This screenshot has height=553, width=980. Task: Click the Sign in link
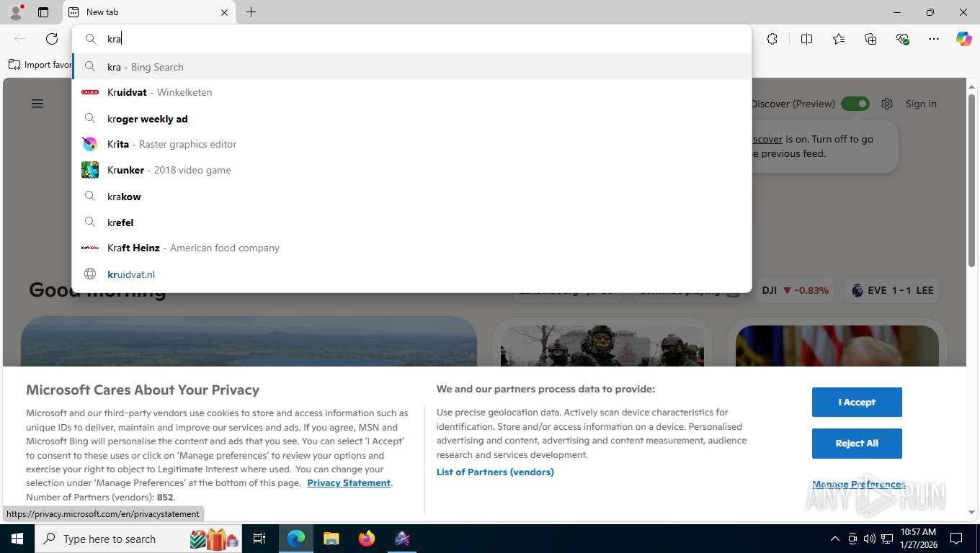(x=921, y=104)
